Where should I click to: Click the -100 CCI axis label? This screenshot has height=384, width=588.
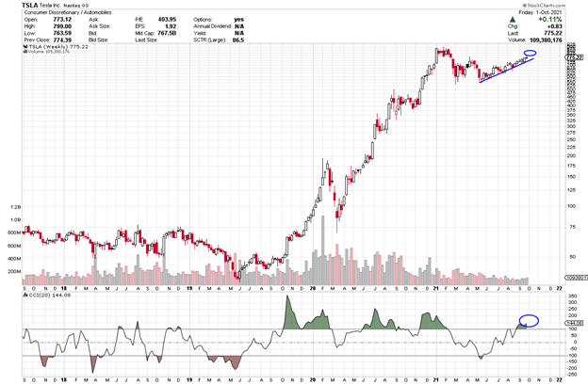(572, 355)
